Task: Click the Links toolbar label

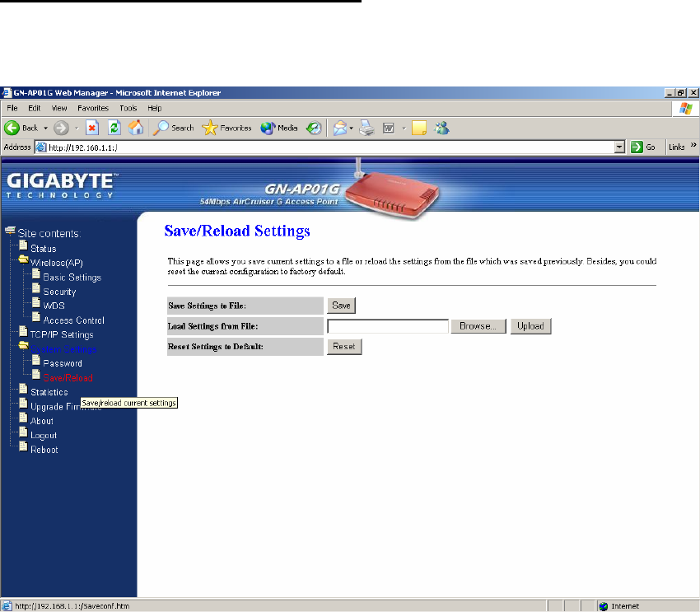Action: click(x=676, y=147)
